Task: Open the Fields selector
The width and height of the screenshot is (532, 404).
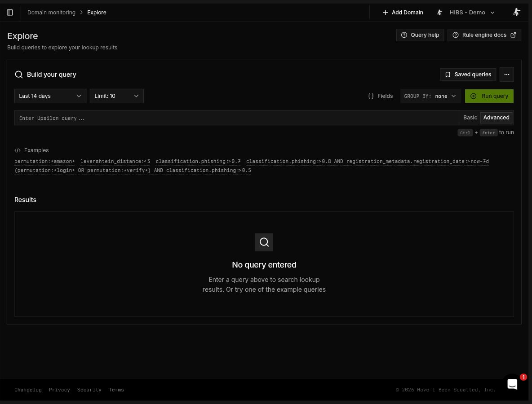Action: click(x=380, y=96)
